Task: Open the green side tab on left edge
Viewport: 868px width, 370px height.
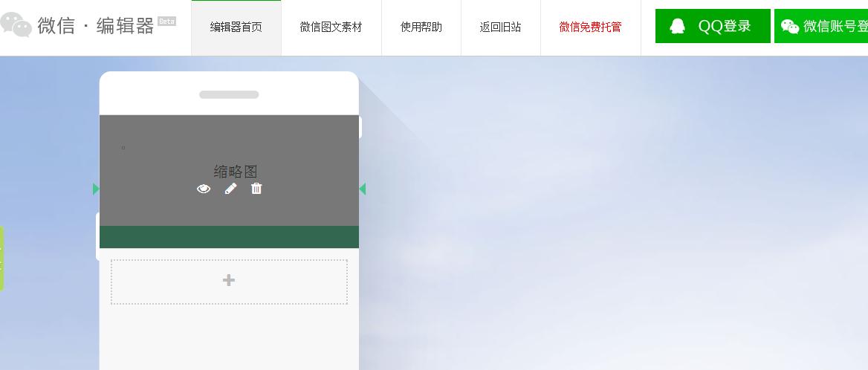Action: click(x=1, y=259)
